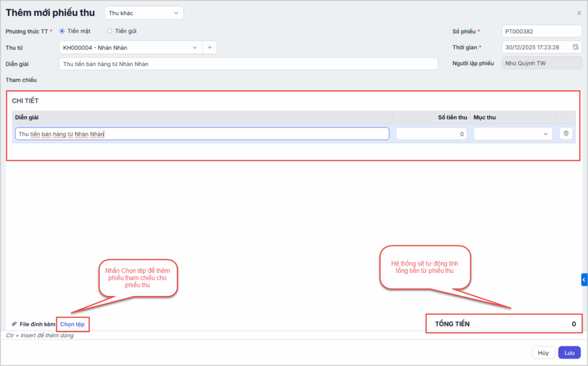Click the Người lập phiếu field Như Quỳnh TW
The width and height of the screenshot is (588, 366).
pyautogui.click(x=542, y=63)
